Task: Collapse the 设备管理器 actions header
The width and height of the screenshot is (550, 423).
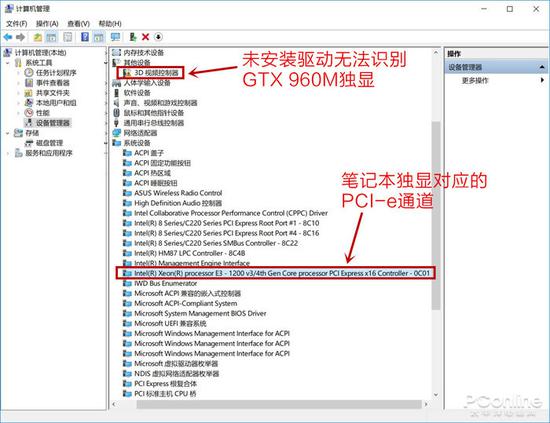Action: (x=542, y=67)
